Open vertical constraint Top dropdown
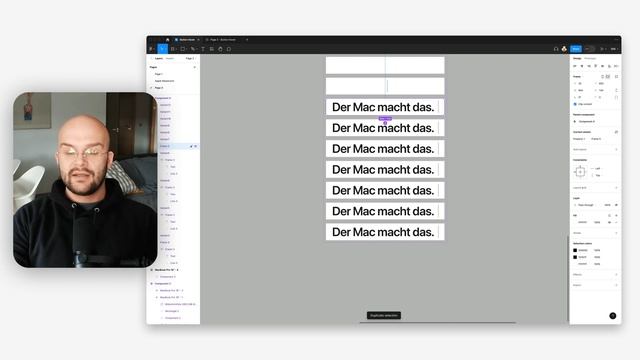 [x=596, y=175]
